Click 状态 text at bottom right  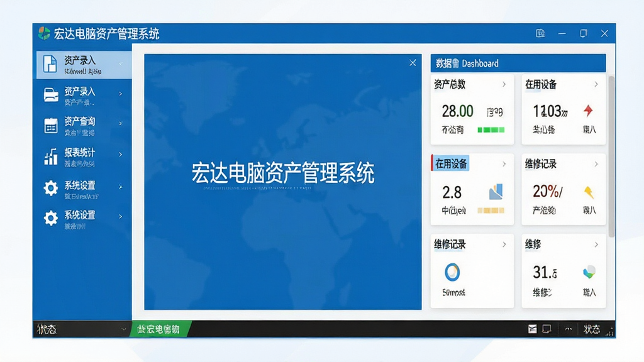coord(592,329)
